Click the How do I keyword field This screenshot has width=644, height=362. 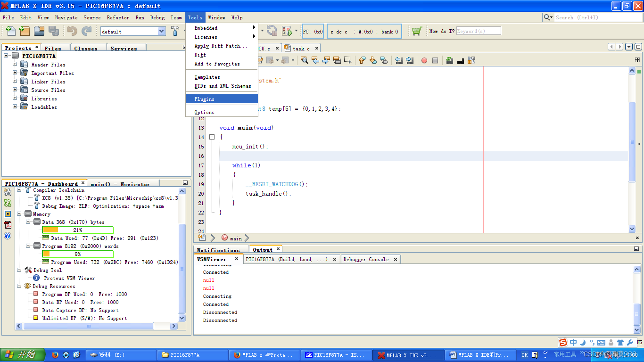(478, 31)
